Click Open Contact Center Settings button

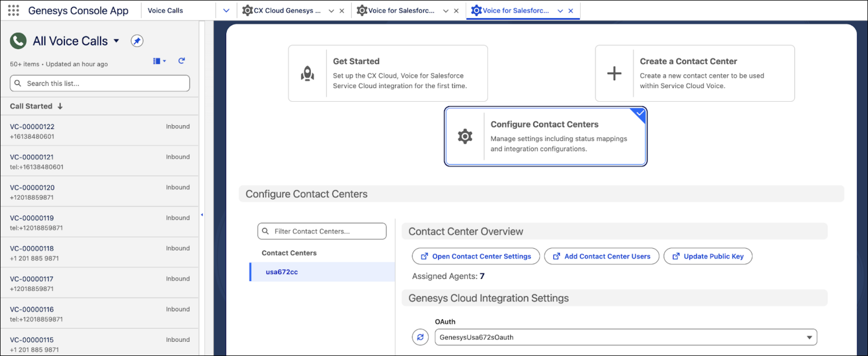(476, 256)
